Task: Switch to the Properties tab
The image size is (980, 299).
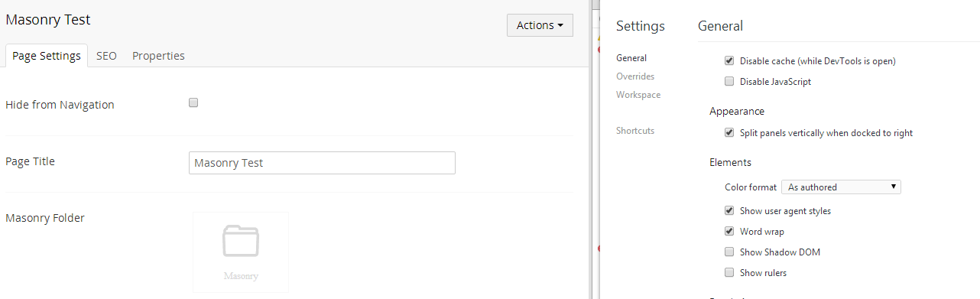Action: point(158,56)
